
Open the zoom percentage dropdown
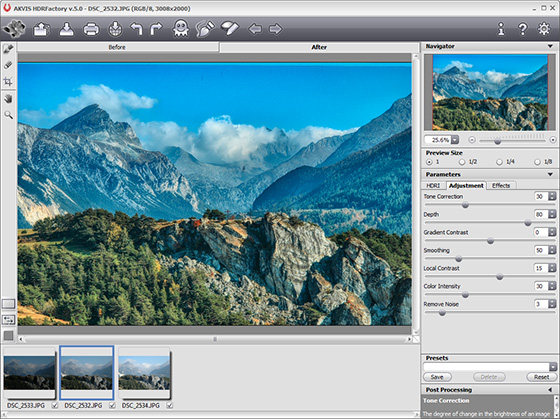pyautogui.click(x=455, y=140)
